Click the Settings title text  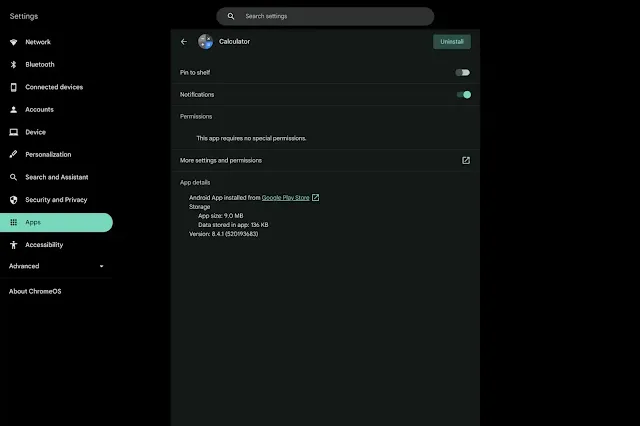click(24, 16)
